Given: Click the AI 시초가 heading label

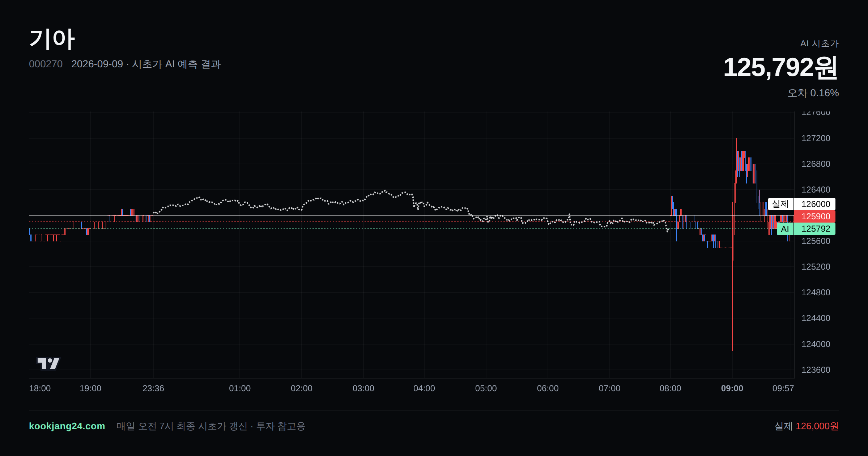Looking at the screenshot, I should click(819, 43).
